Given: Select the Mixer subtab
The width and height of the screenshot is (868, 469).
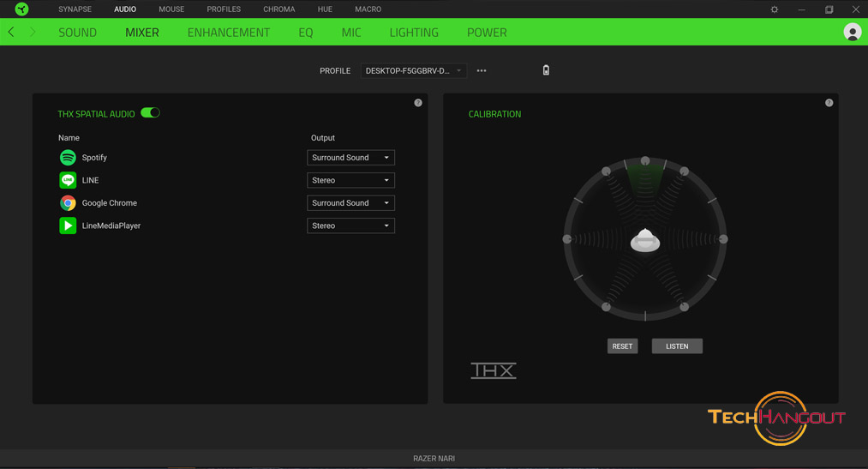Looking at the screenshot, I should [142, 33].
